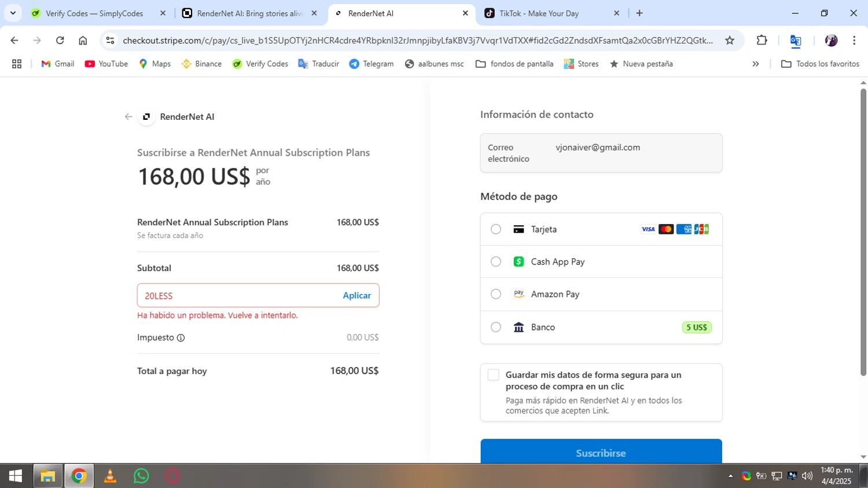This screenshot has width=868, height=488.
Task: Open the Google Translate icon in the toolbar
Action: (796, 40)
